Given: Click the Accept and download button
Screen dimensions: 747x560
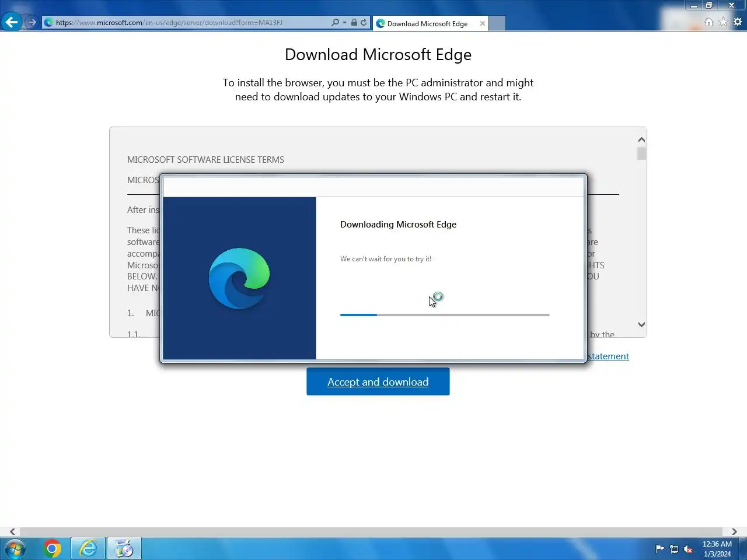Looking at the screenshot, I should pyautogui.click(x=378, y=381).
